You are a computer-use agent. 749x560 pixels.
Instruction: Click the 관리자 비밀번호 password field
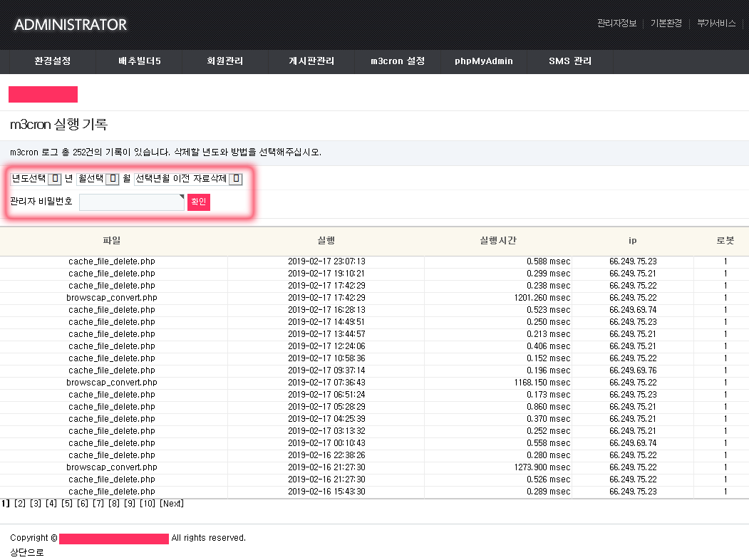tap(131, 202)
